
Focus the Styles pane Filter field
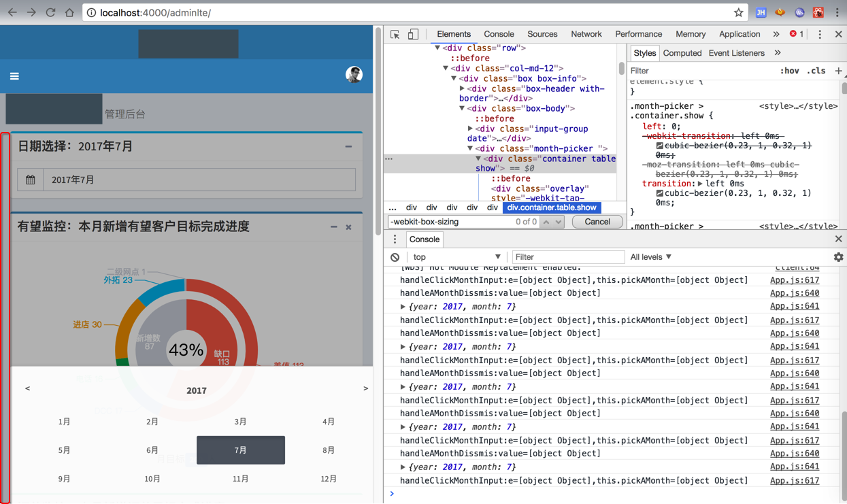click(701, 71)
